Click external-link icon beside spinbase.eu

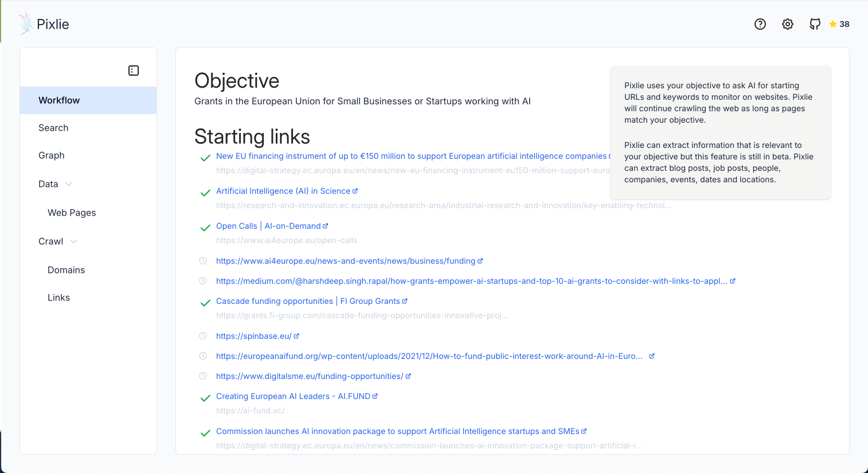pyautogui.click(x=296, y=336)
